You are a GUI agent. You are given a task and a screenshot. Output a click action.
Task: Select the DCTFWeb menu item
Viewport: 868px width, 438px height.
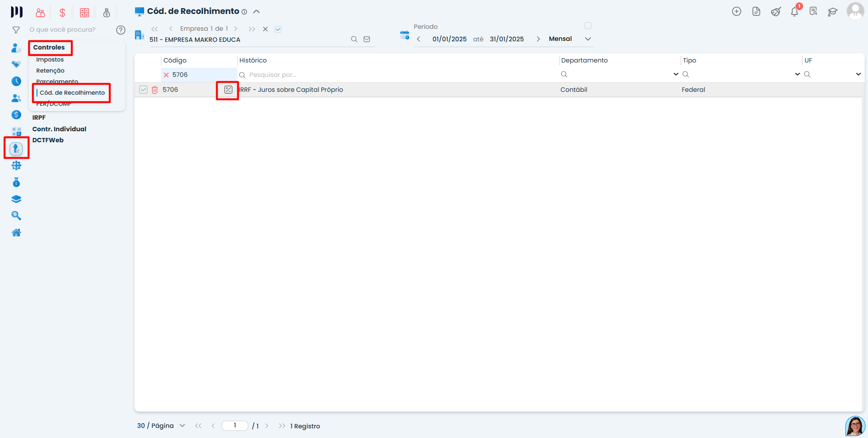pyautogui.click(x=48, y=140)
